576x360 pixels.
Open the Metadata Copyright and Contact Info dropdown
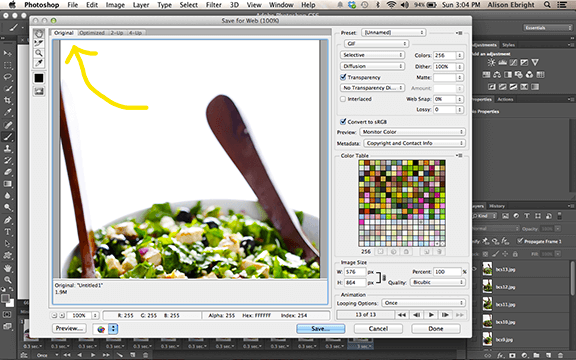tap(414, 143)
